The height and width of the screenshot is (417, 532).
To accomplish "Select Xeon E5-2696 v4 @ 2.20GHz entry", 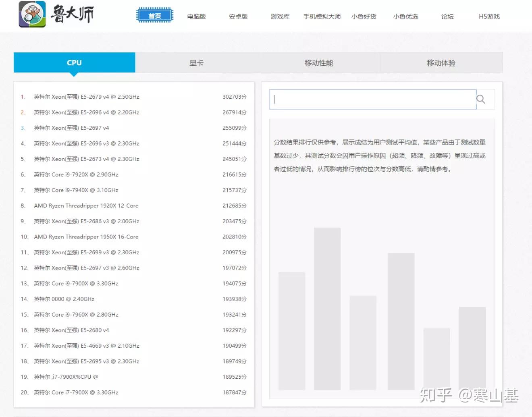I will click(133, 112).
